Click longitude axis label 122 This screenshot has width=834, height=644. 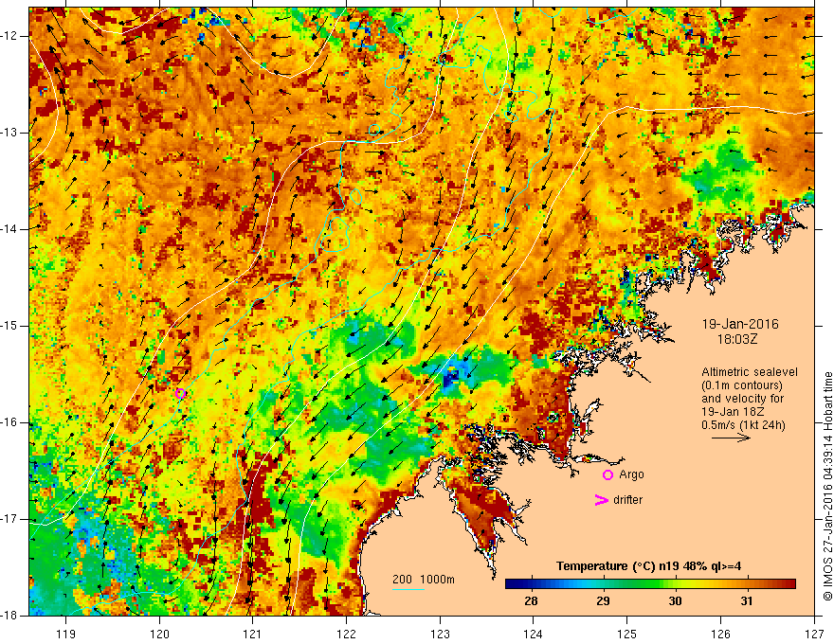pos(346,634)
